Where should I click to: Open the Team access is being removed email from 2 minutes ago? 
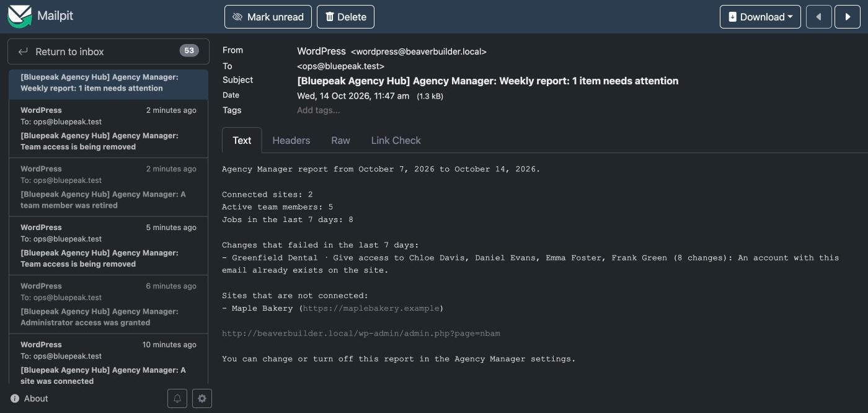108,128
